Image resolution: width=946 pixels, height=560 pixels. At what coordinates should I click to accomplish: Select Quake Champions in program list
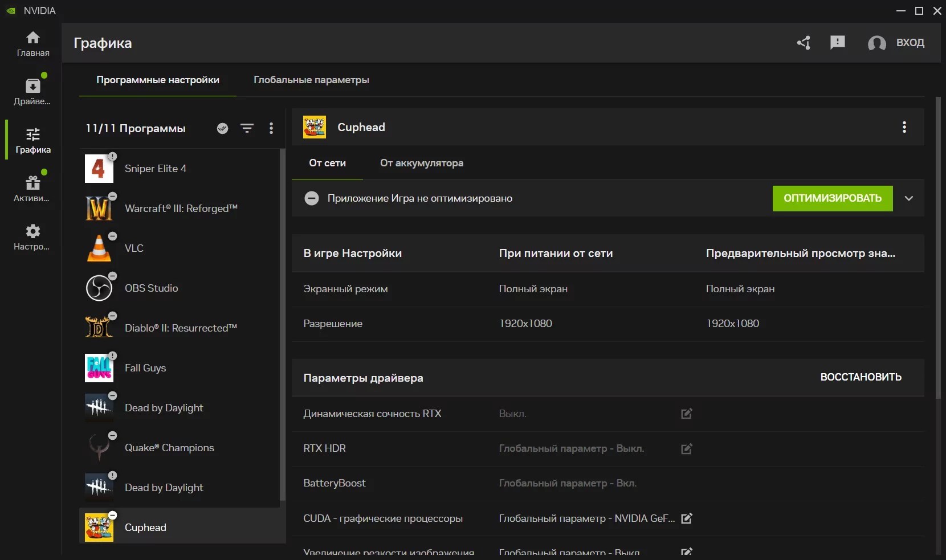tap(180, 448)
